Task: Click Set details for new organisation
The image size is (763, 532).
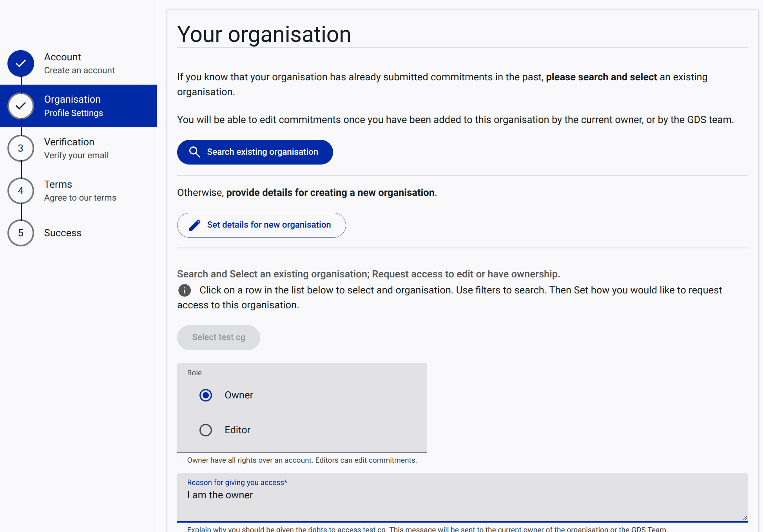Action: (x=261, y=225)
